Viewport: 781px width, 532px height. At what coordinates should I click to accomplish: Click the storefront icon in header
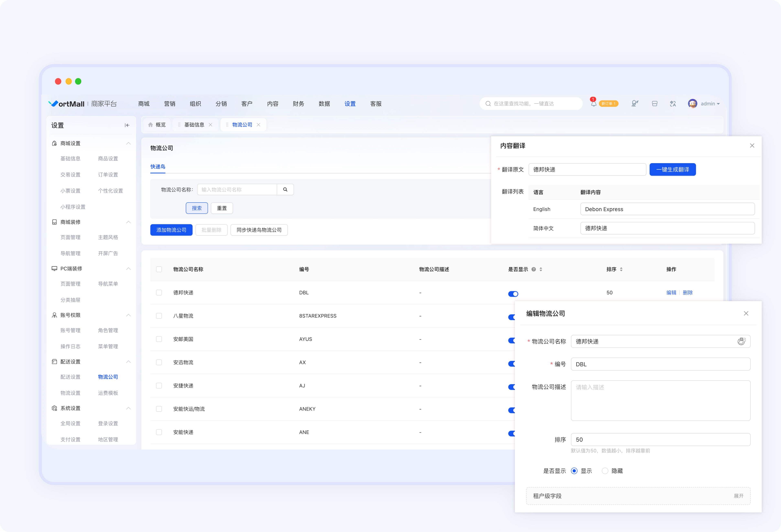655,103
